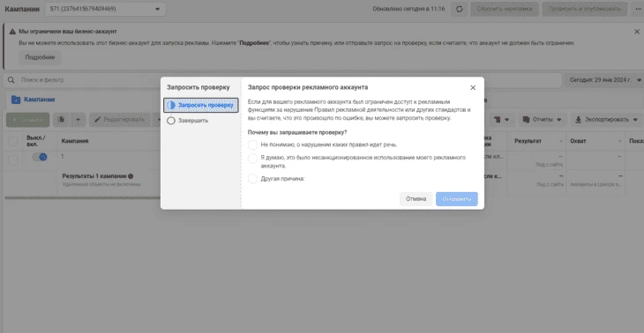This screenshot has width=644, height=333.
Task: Click the refresh icon next to update time
Action: tap(459, 9)
